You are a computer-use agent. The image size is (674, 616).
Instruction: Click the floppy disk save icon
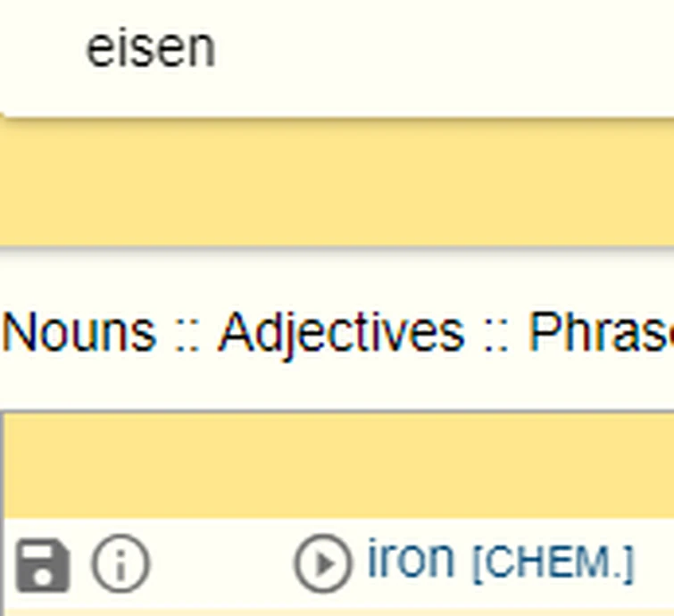pyautogui.click(x=42, y=564)
